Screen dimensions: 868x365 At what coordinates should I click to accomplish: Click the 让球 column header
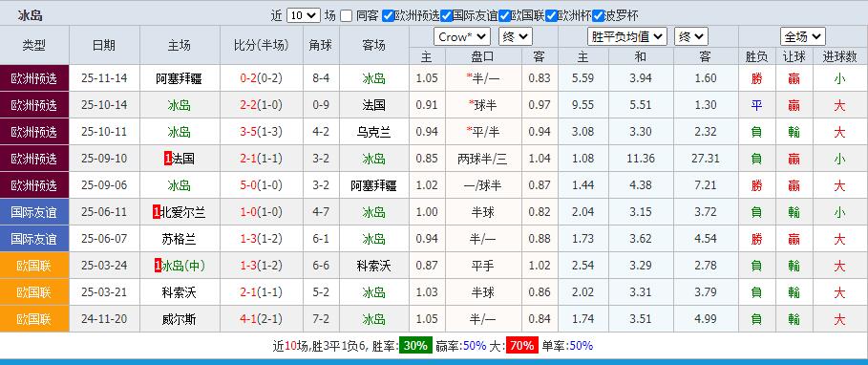pyautogui.click(x=794, y=56)
